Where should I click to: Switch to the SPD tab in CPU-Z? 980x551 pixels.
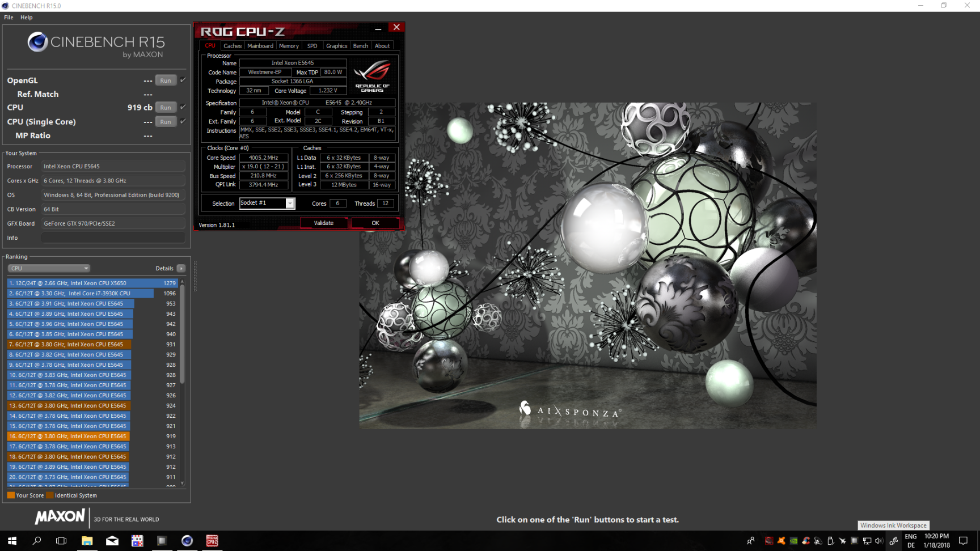pos(312,46)
